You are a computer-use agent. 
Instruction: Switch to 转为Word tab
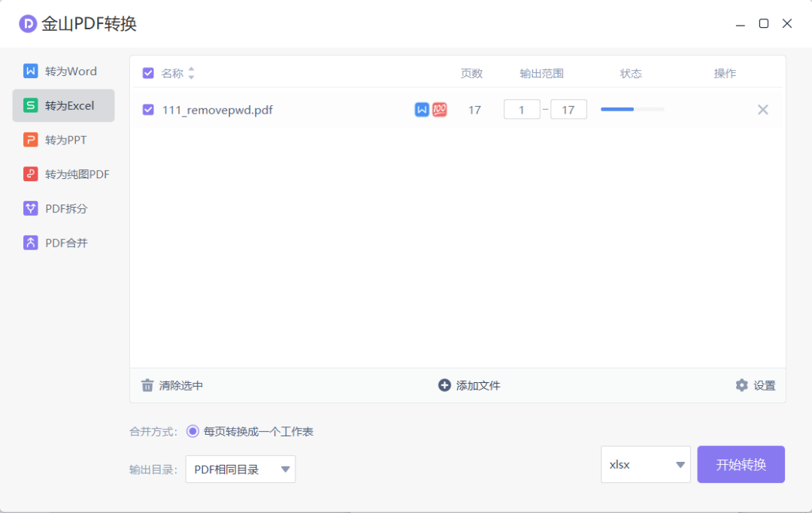pyautogui.click(x=64, y=71)
